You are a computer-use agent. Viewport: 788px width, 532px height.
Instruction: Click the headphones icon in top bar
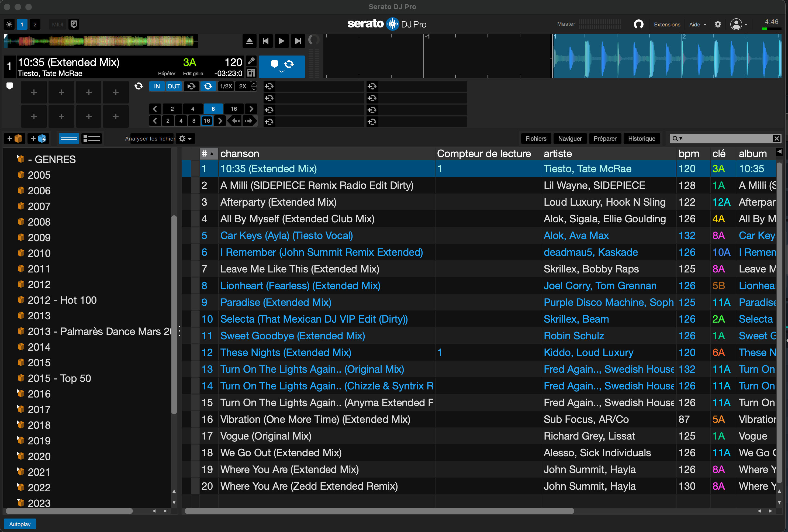click(638, 25)
